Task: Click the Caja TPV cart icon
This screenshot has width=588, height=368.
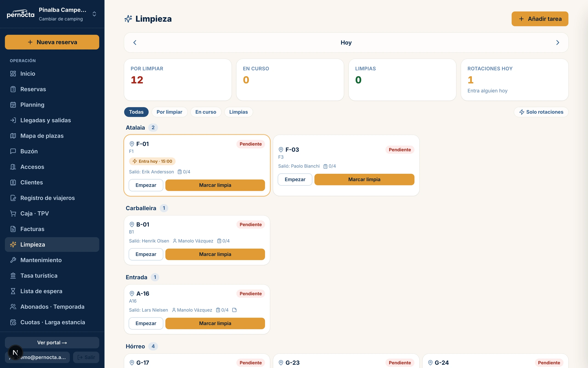Action: (13, 213)
